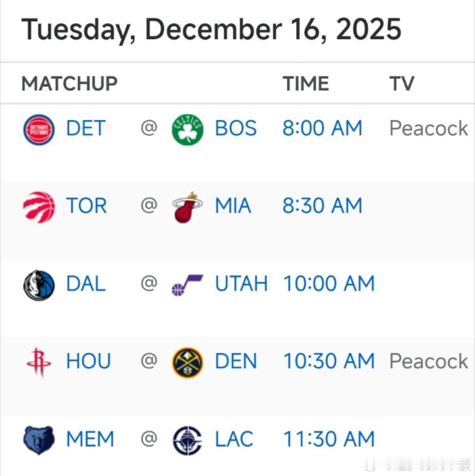Click the 8:30 AM game time link

[x=322, y=206]
